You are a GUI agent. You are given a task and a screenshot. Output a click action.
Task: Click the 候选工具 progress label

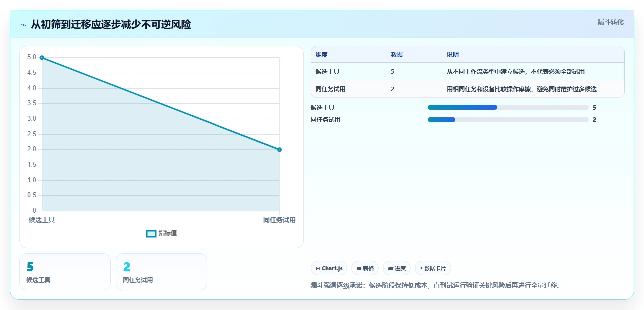point(322,107)
